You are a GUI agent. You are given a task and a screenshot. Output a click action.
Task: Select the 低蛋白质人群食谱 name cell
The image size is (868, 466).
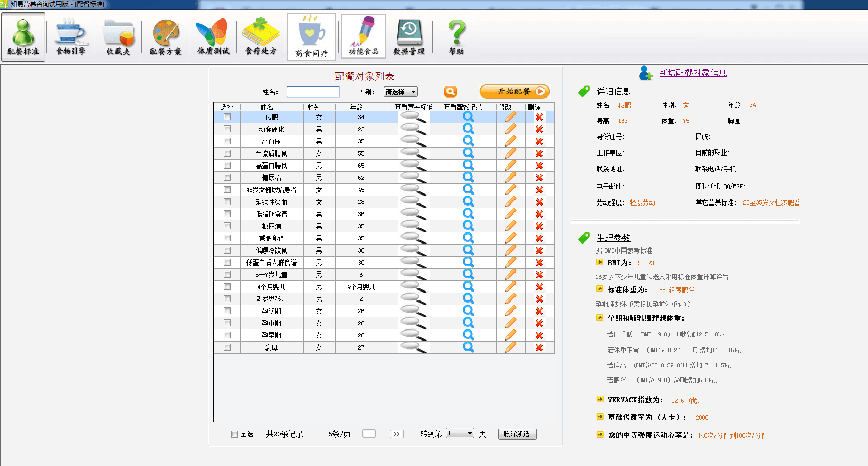(x=272, y=263)
